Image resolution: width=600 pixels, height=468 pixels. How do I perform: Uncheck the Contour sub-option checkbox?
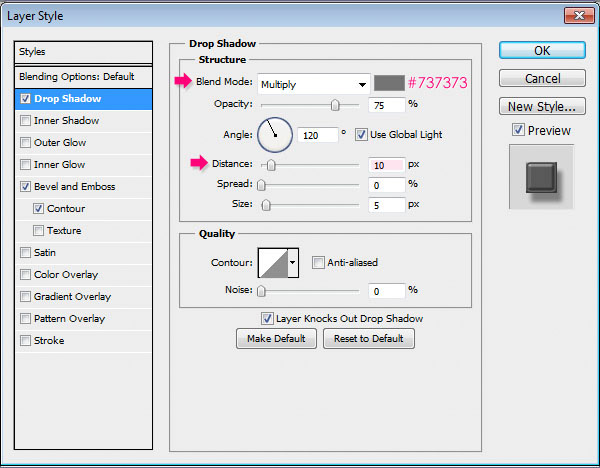tap(38, 209)
